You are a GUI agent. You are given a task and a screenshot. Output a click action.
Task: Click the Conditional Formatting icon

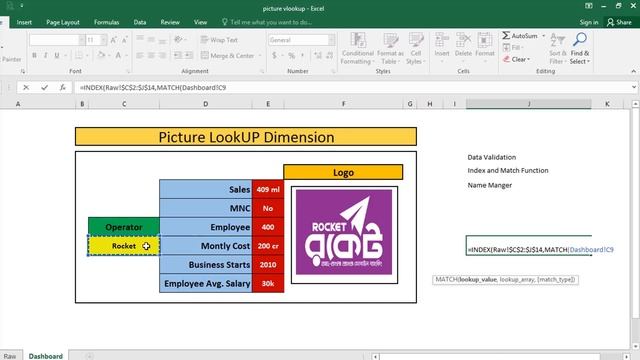[358, 40]
